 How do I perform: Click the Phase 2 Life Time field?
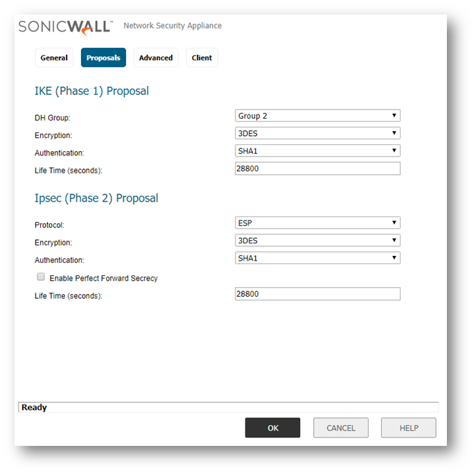[317, 294]
